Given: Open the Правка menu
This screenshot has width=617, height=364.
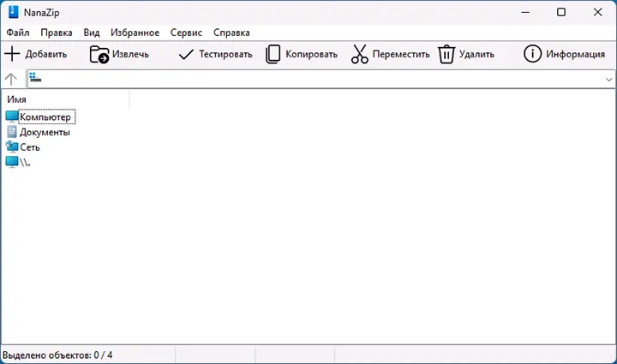Looking at the screenshot, I should point(57,33).
